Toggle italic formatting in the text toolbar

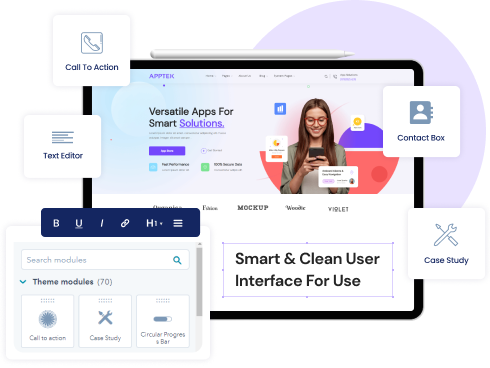(102, 223)
